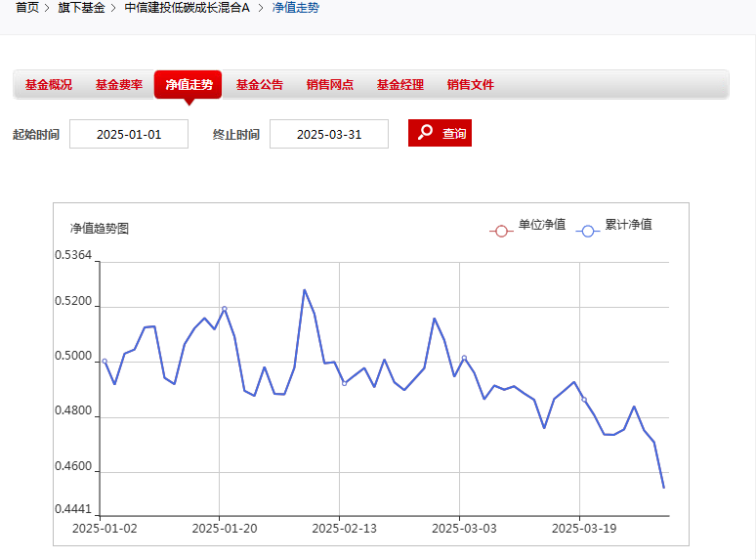Open the 旗下基金 breadcrumb link

click(81, 8)
